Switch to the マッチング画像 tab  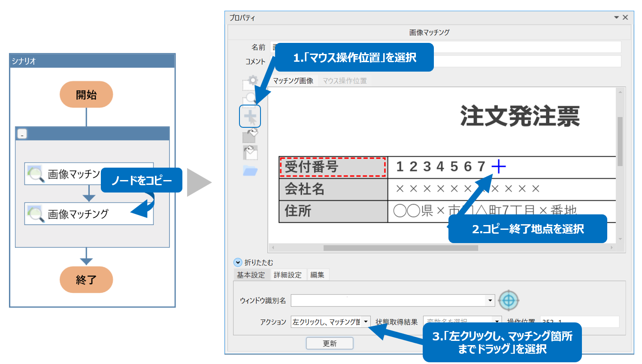293,81
